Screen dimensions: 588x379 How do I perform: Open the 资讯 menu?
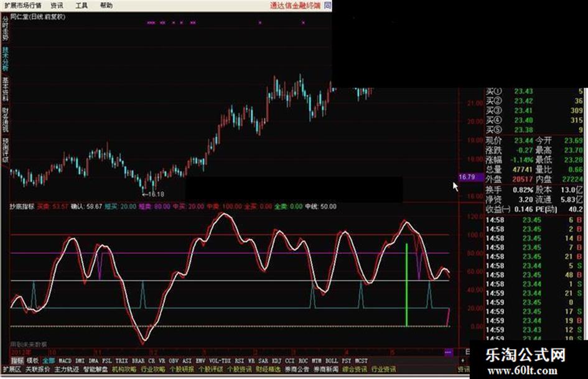57,5
